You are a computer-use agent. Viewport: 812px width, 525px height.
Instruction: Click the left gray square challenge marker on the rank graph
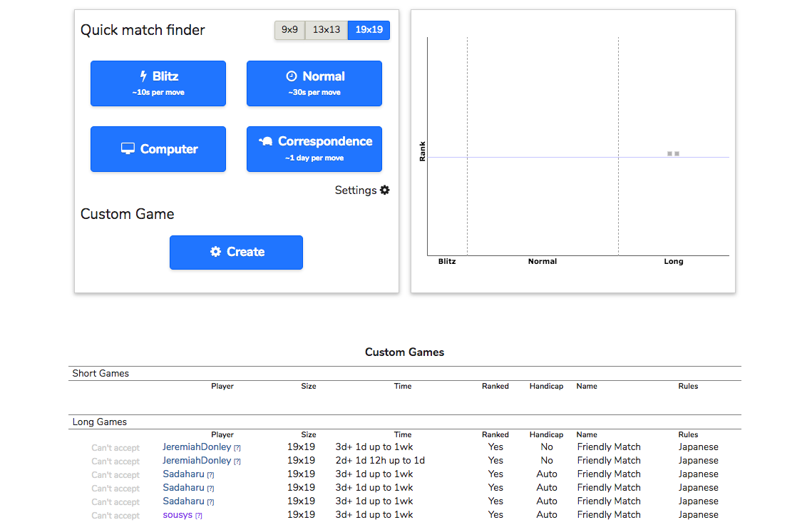[669, 154]
